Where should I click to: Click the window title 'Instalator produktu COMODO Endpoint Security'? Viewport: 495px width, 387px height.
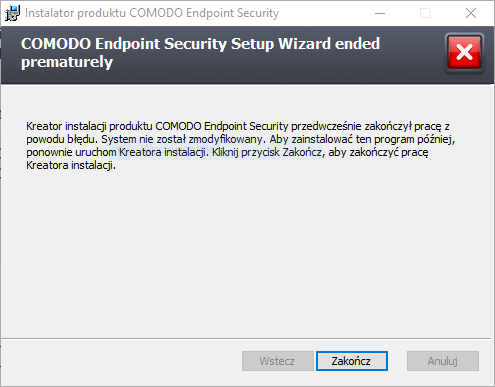[152, 13]
